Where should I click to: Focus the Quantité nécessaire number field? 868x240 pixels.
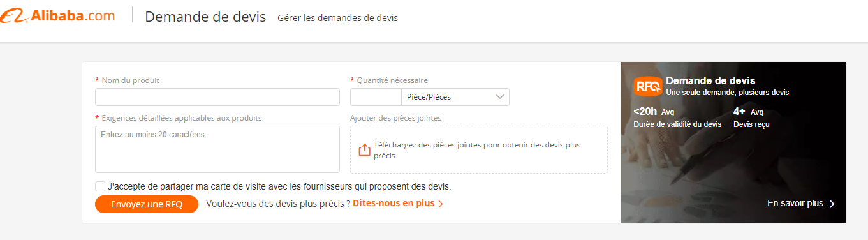(x=376, y=97)
